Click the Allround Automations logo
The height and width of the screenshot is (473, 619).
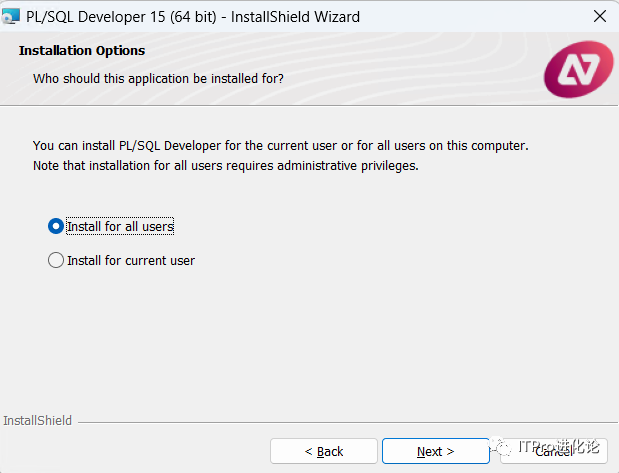point(578,69)
